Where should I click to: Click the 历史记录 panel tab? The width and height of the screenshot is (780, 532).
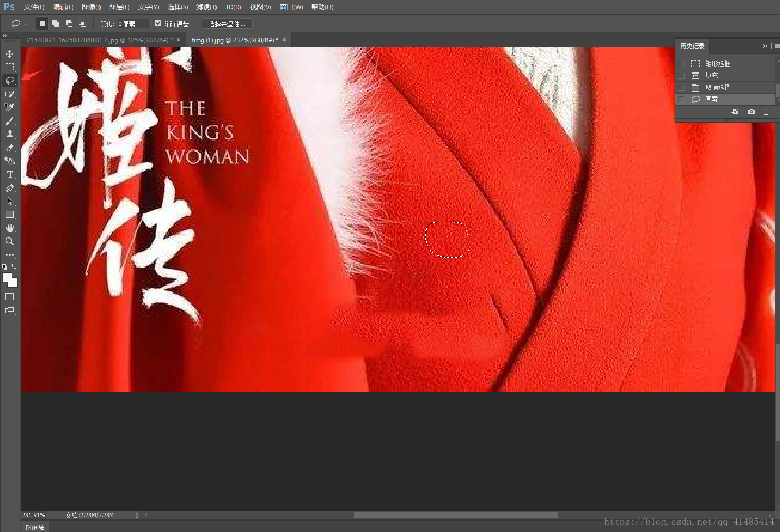point(692,46)
